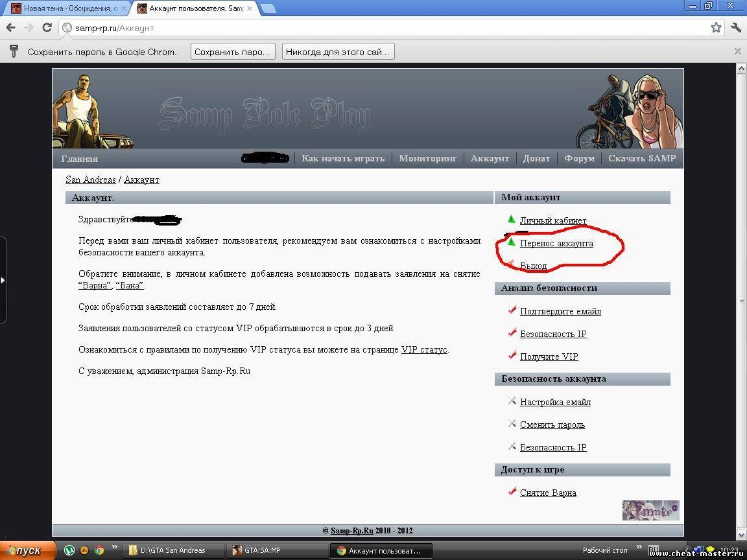Click the Samp-Rp.Ru footer link
Viewport: 747px width, 560px height.
[x=351, y=530]
